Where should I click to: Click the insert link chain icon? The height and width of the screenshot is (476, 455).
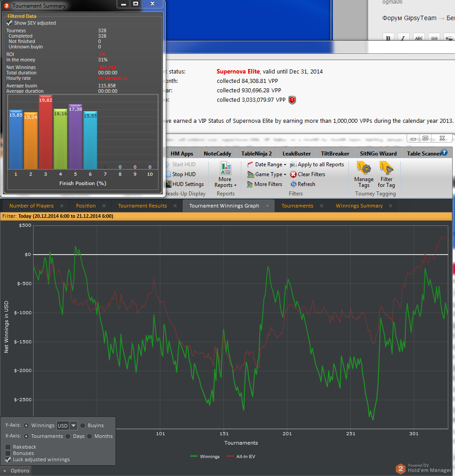434,38
